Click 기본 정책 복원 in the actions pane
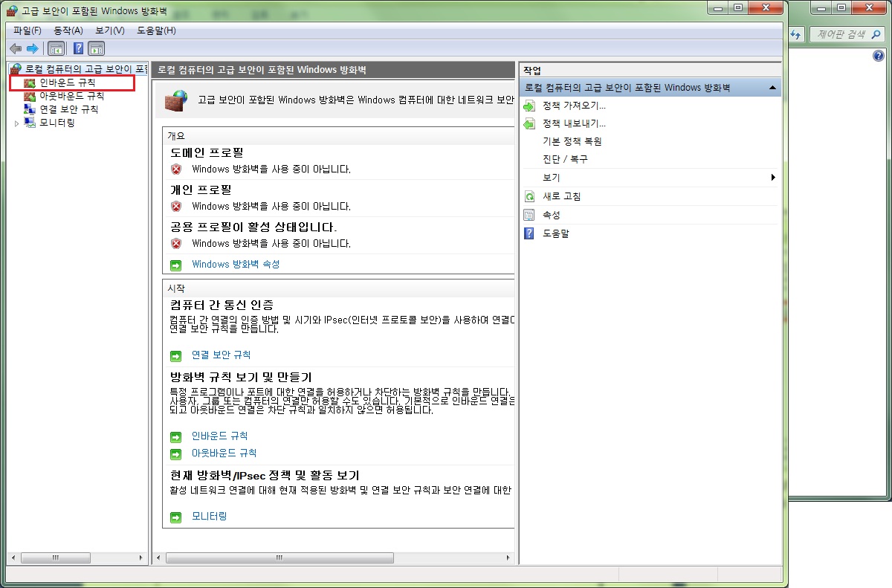Screen dimensions: 892x588 (x=572, y=141)
